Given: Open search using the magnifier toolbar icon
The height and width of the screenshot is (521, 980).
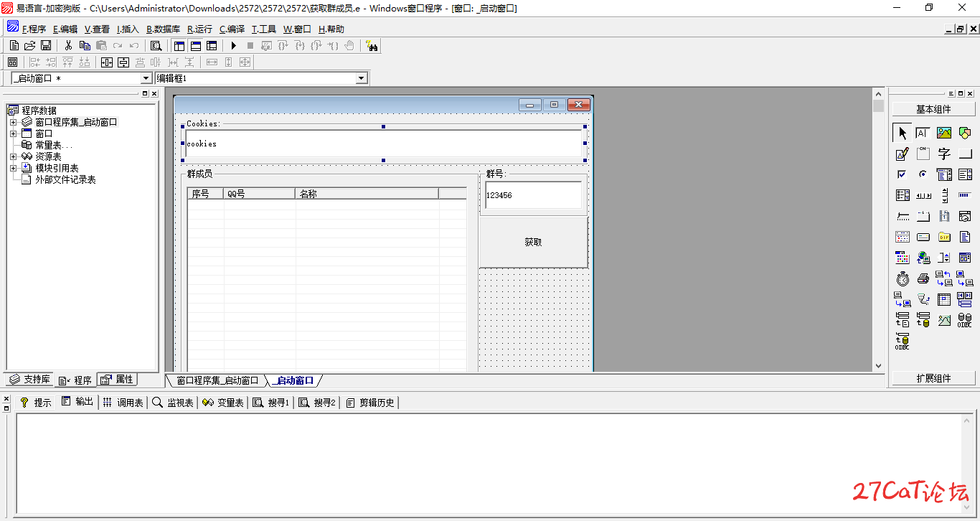Looking at the screenshot, I should click(156, 45).
